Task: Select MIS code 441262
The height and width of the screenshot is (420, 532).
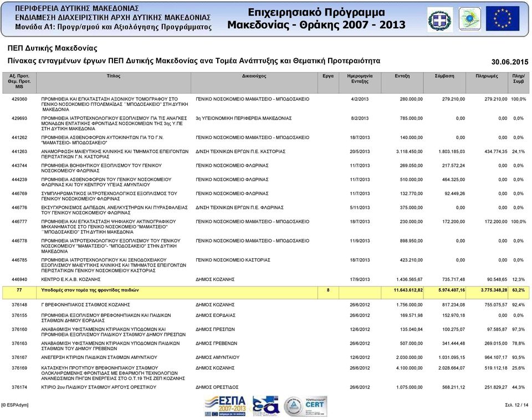Action: 19,137
